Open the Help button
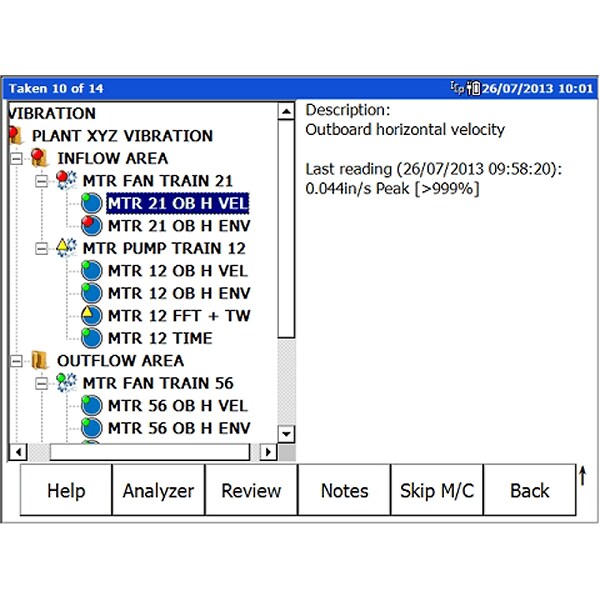 66,490
